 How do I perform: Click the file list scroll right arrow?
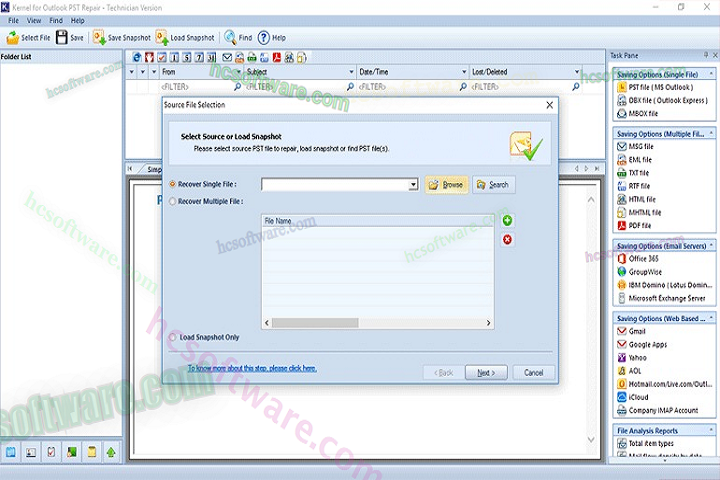(x=488, y=323)
